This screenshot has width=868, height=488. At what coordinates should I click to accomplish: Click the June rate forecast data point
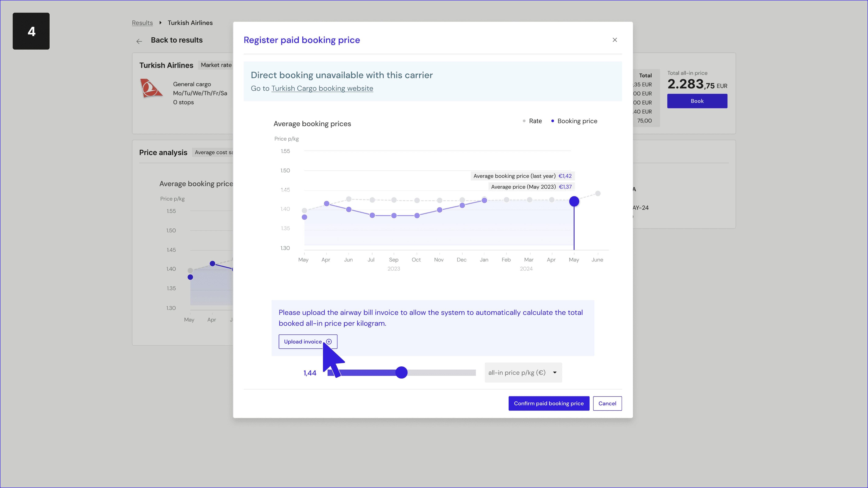tap(598, 193)
